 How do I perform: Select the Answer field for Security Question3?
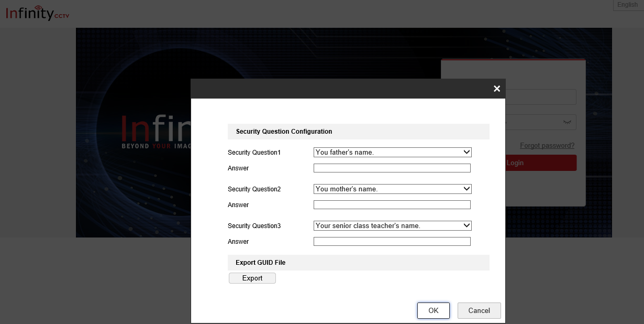[392, 242]
